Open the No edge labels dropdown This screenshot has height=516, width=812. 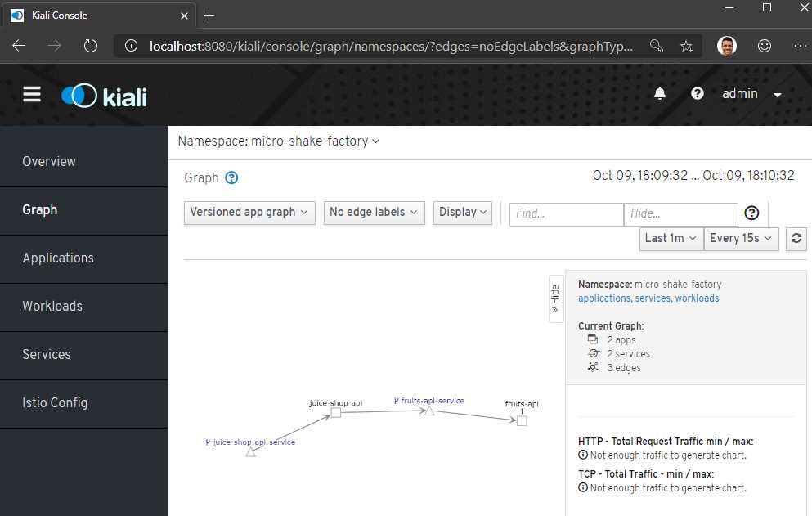coord(374,212)
